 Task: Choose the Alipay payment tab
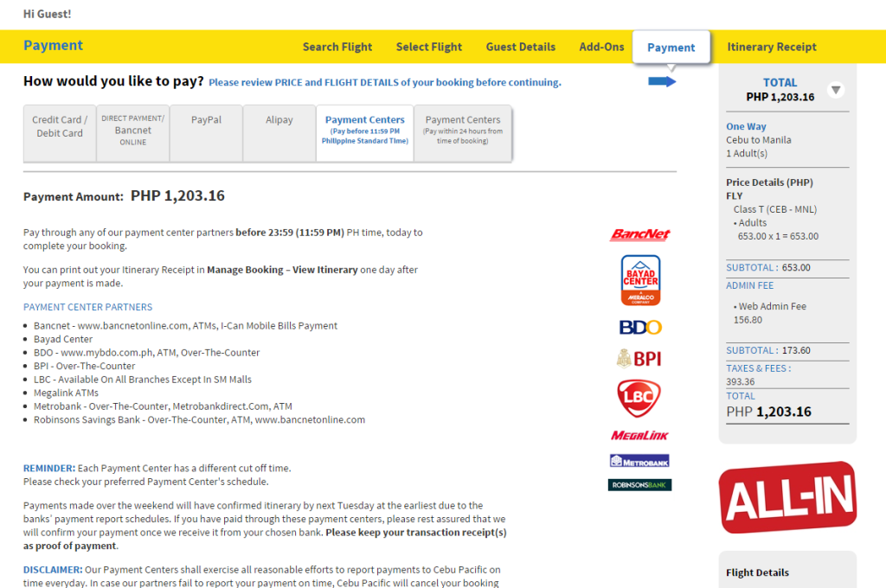coord(279,133)
